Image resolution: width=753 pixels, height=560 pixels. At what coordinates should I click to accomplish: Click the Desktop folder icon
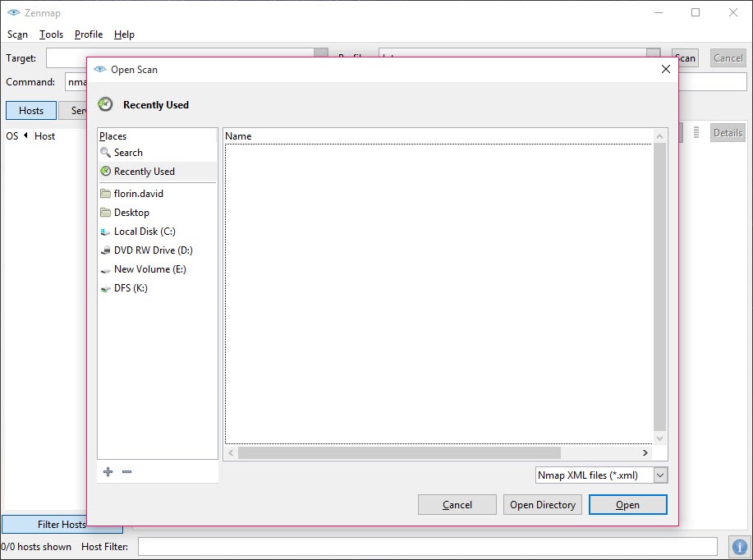[x=105, y=213]
